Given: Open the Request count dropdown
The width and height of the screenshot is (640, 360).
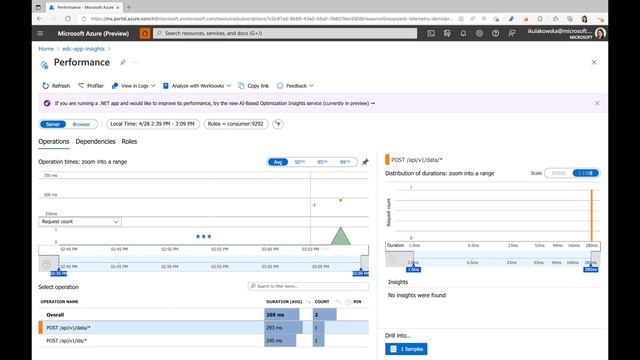Looking at the screenshot, I should (x=80, y=221).
